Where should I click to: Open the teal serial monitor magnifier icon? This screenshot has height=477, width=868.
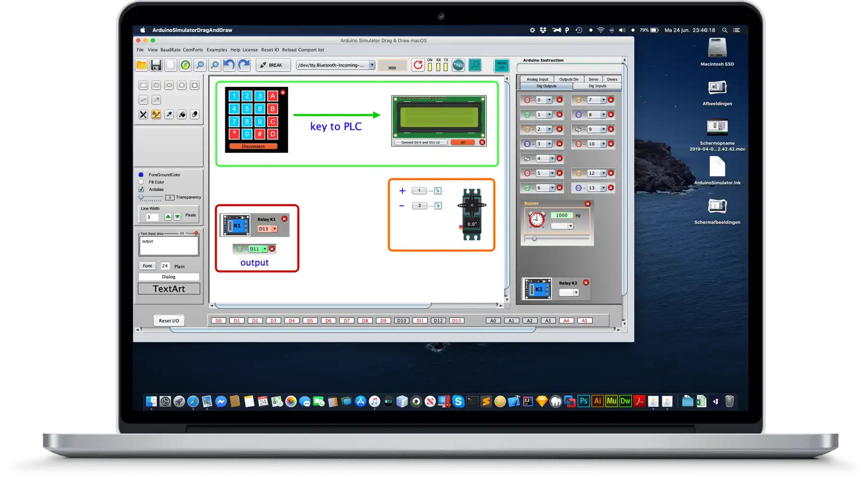tap(475, 65)
